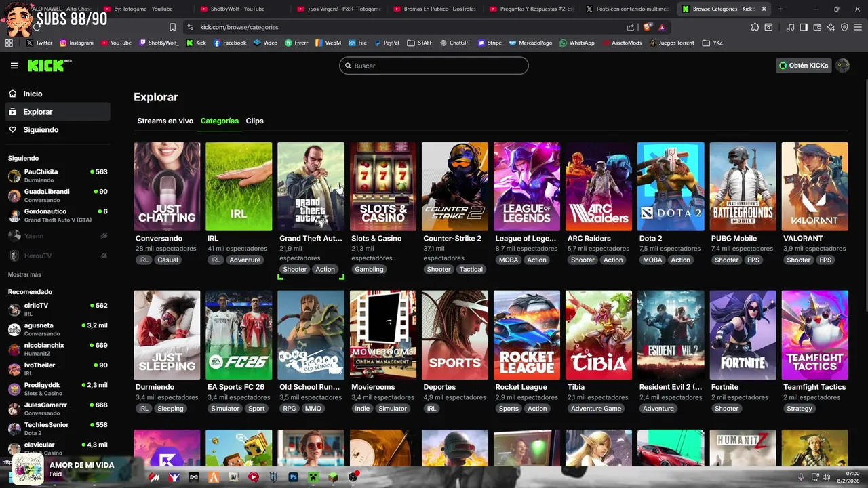868x488 pixels.
Task: Expand the YKZ bookmarks folder
Action: click(712, 43)
